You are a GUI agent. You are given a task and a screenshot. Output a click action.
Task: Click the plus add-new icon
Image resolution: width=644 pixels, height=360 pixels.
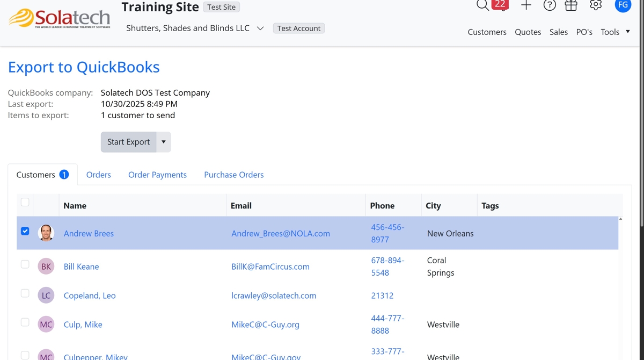pyautogui.click(x=526, y=5)
